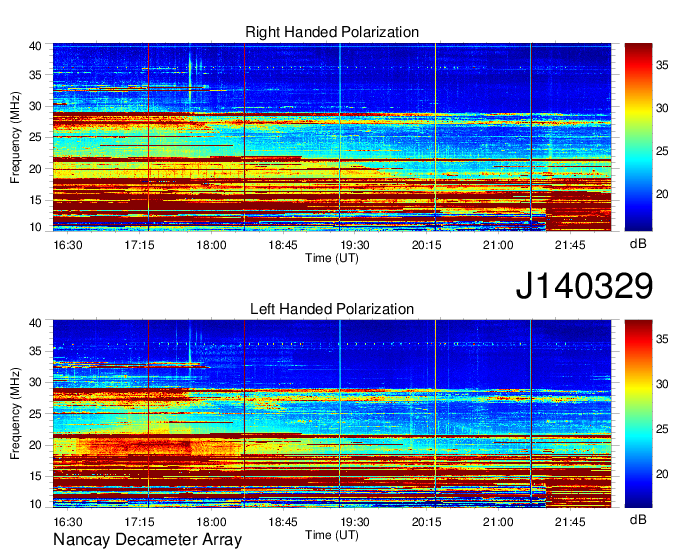Click the 40 MHz frequency tick, Right Handed plot
The width and height of the screenshot is (680, 552).
[x=35, y=46]
